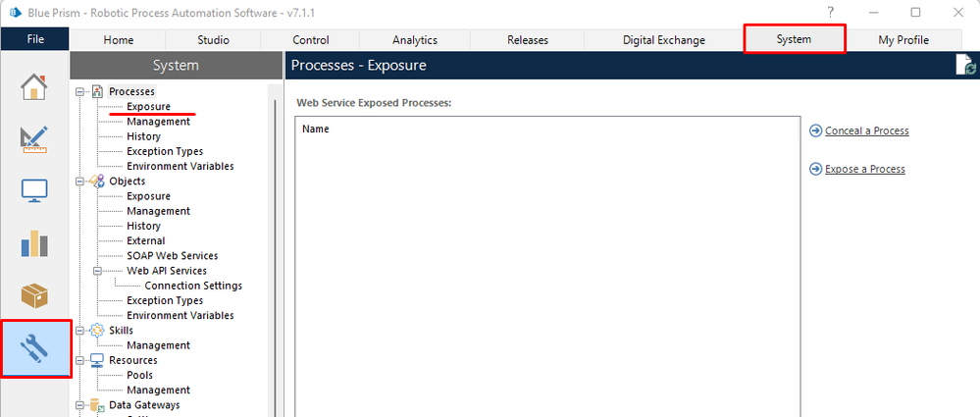
Task: Collapse the Web API Services node
Action: tap(97, 271)
